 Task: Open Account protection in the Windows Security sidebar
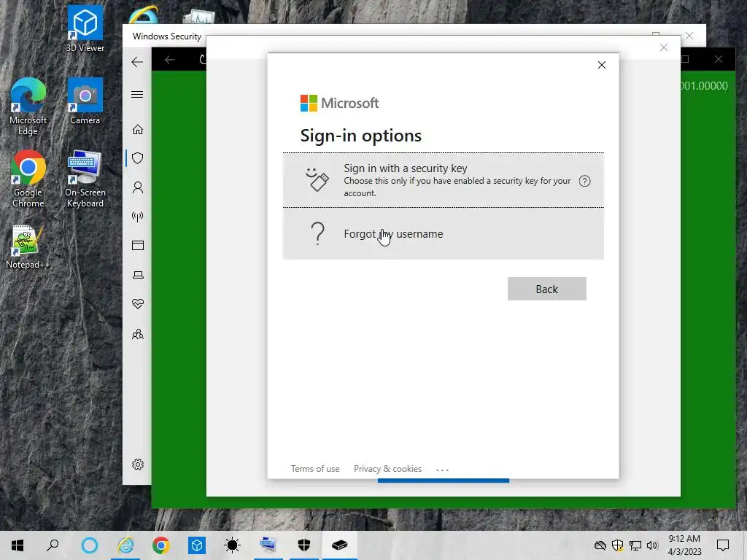click(x=138, y=187)
